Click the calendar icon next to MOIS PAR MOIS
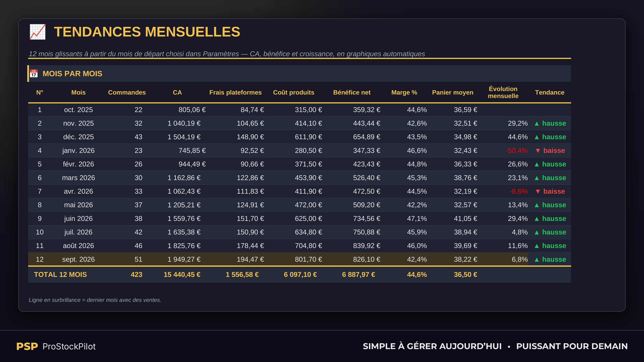Viewport: 644px width, 362px height. 34,73
